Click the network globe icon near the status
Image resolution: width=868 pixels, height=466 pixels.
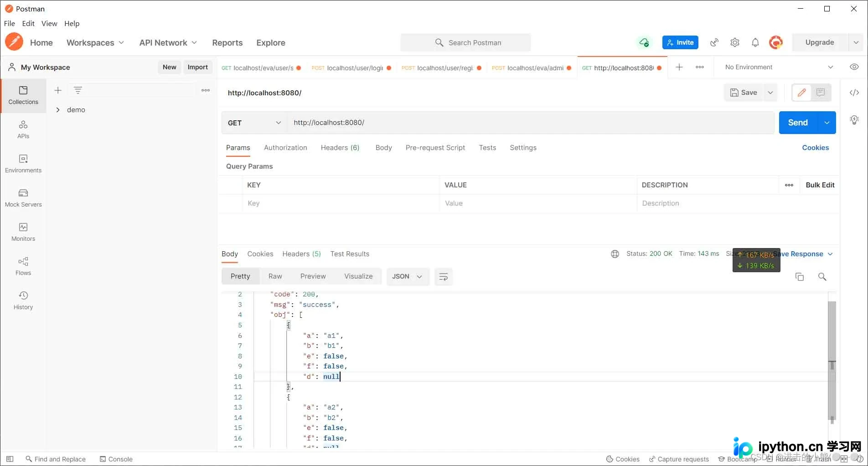(615, 254)
